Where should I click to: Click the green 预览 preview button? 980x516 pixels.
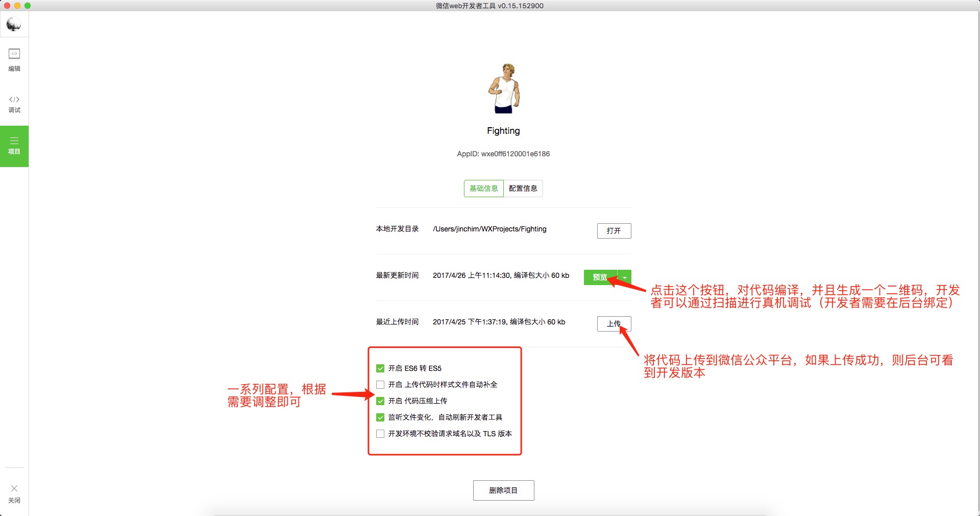tap(600, 277)
